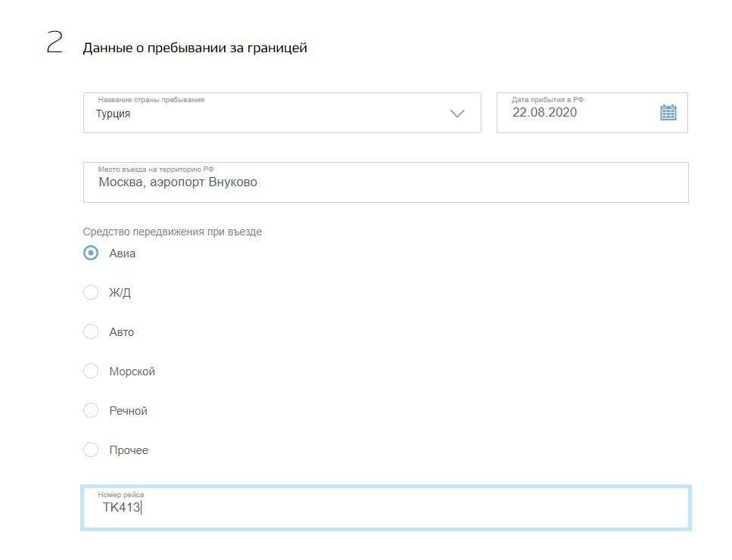The image size is (732, 560).
Task: Choose Морской as the means of transport
Action: coord(91,371)
